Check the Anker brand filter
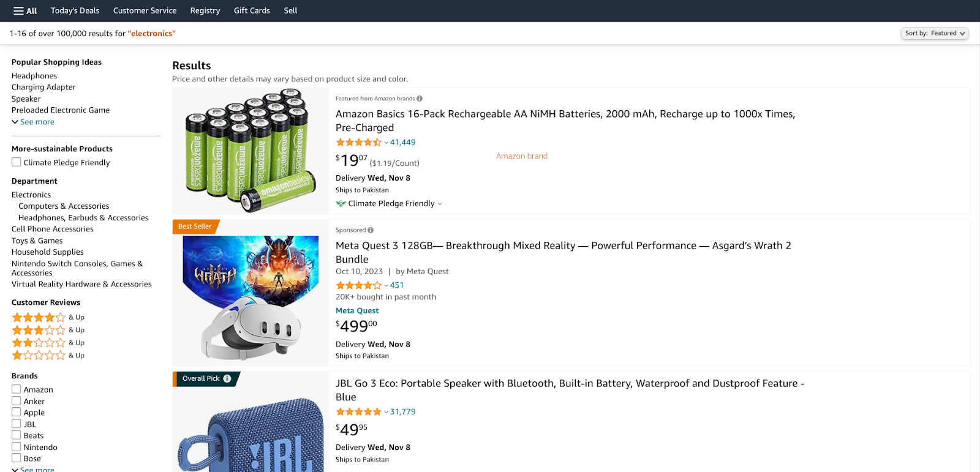This screenshot has height=472, width=980. point(17,401)
